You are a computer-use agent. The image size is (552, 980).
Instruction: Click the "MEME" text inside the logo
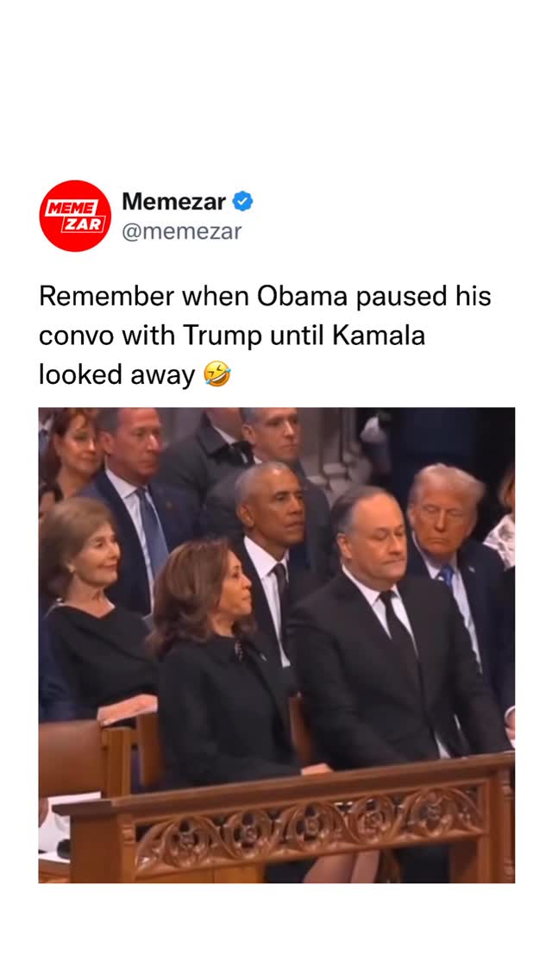pyautogui.click(x=72, y=208)
